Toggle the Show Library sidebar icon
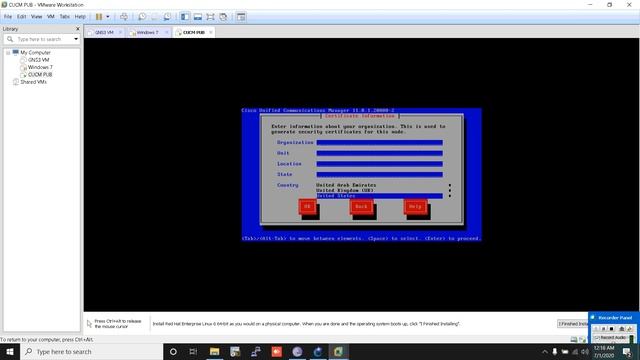Screen dimensions: 640x360 point(185,17)
